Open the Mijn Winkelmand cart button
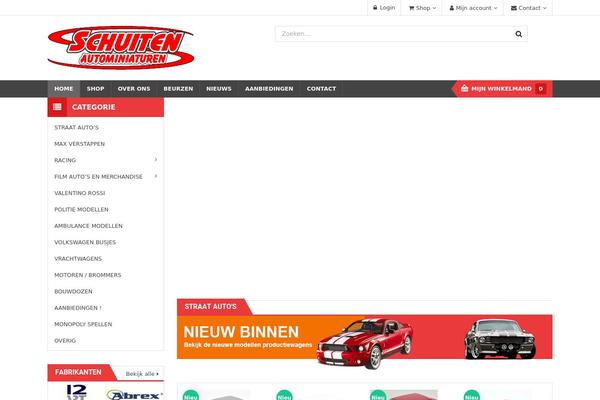Image resolution: width=600 pixels, height=400 pixels. click(502, 89)
